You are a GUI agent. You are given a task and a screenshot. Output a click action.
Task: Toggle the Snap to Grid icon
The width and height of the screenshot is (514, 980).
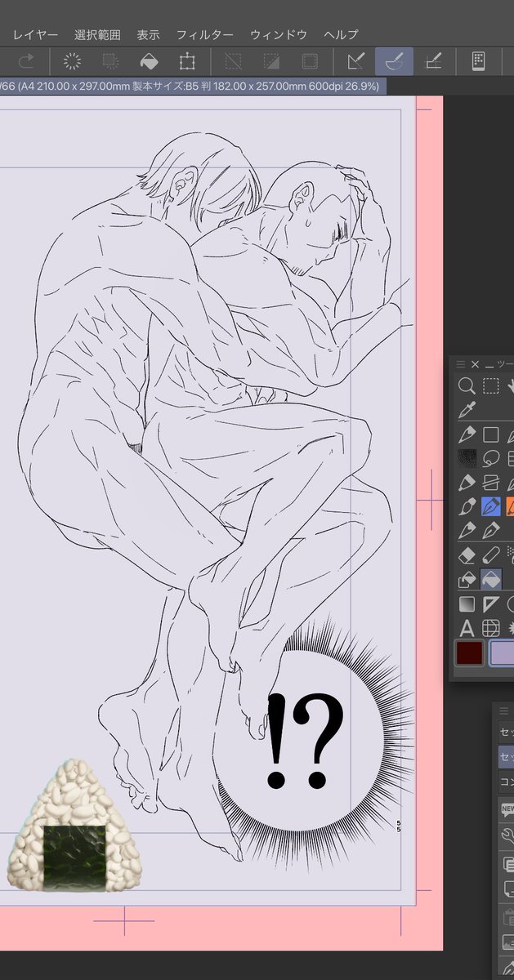[432, 61]
